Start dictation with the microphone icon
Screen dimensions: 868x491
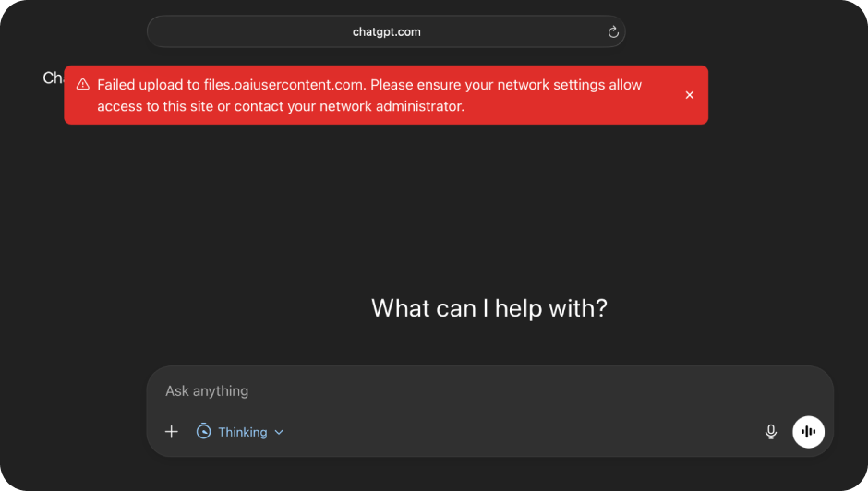click(x=770, y=432)
